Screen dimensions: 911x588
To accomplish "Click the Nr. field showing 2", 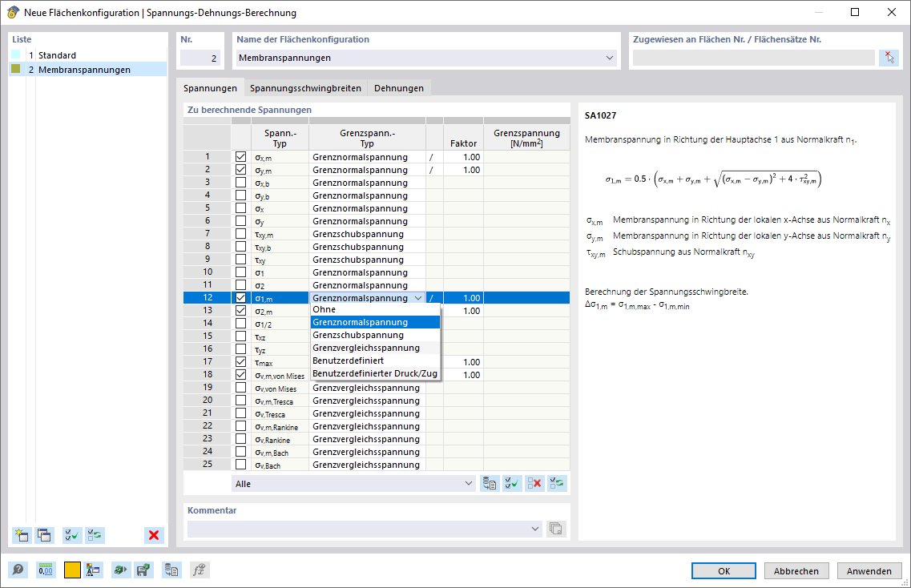I will click(x=200, y=58).
